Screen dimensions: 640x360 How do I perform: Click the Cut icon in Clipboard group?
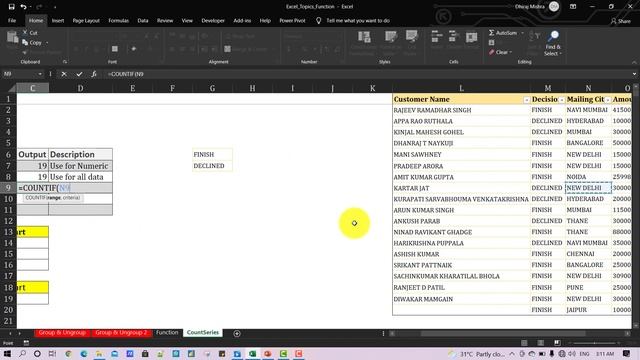tap(25, 32)
